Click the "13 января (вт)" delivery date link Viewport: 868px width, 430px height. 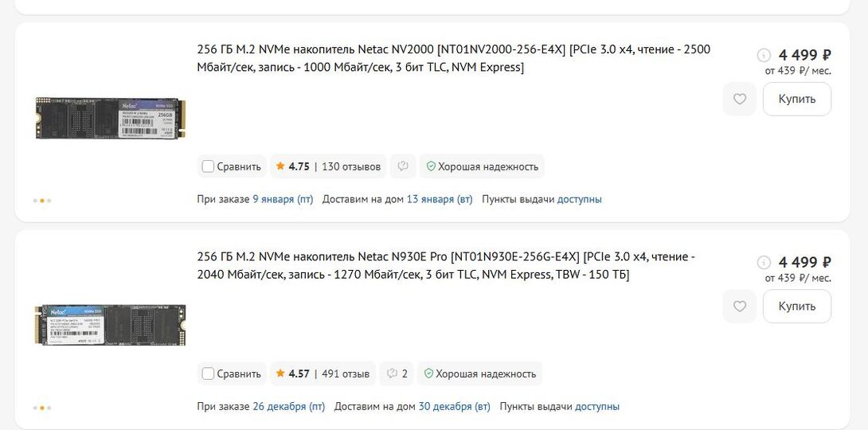[x=440, y=199]
